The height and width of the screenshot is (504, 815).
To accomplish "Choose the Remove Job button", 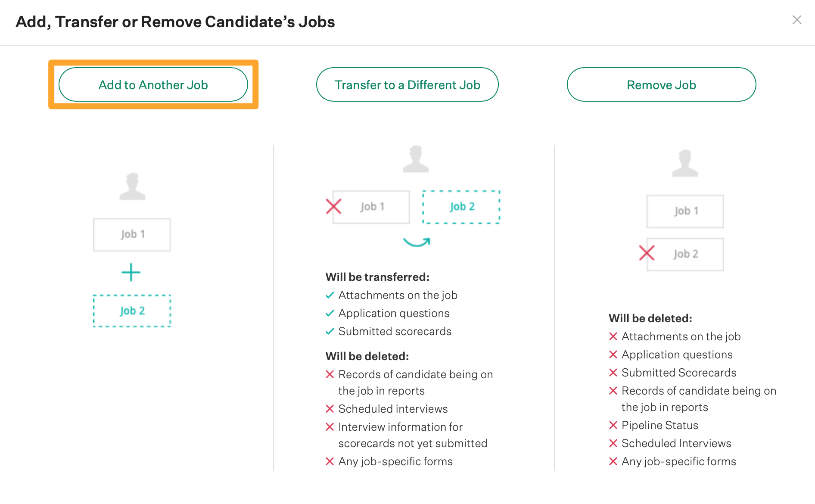I will [x=661, y=84].
